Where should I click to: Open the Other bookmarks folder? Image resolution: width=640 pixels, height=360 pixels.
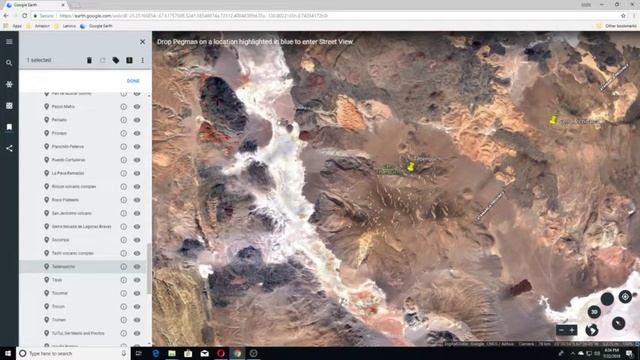(617, 26)
